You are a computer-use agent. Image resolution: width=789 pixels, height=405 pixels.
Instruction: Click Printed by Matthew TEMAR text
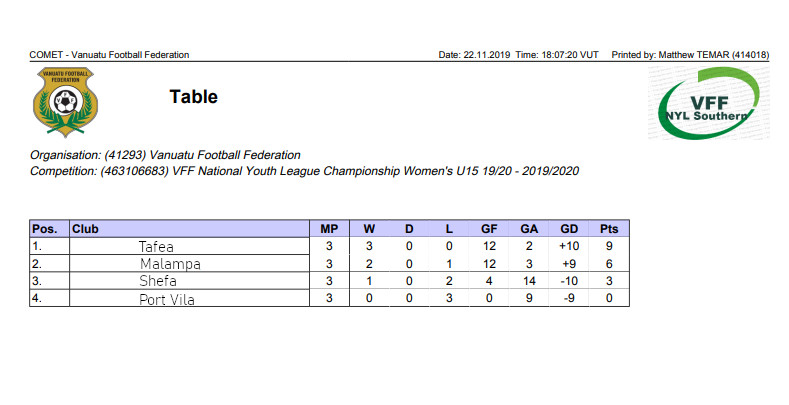tap(690, 55)
